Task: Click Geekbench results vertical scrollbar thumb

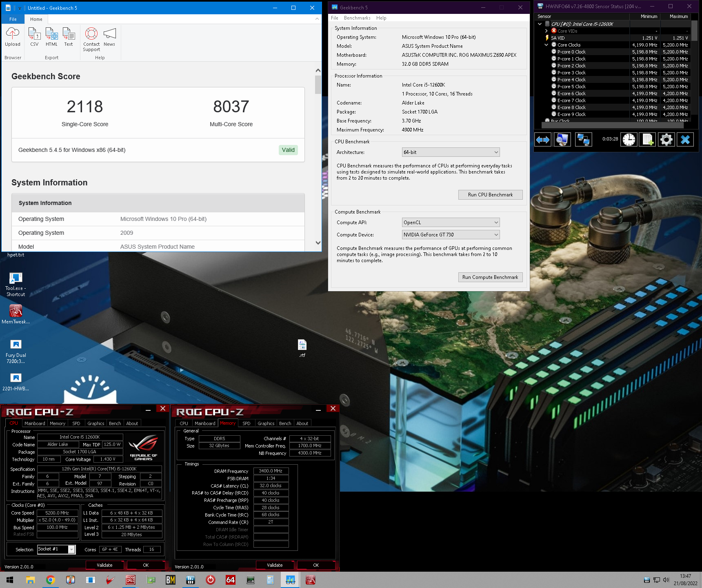Action: point(318,85)
